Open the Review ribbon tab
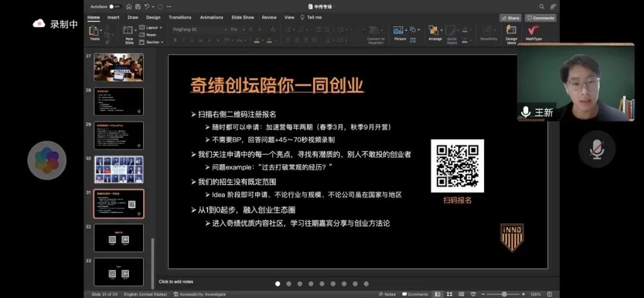 pos(269,17)
